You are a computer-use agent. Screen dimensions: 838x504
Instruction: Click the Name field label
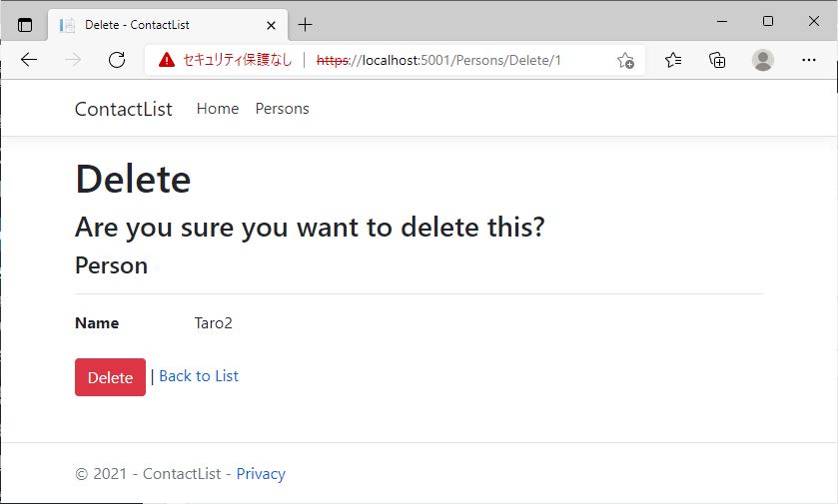pyautogui.click(x=97, y=323)
